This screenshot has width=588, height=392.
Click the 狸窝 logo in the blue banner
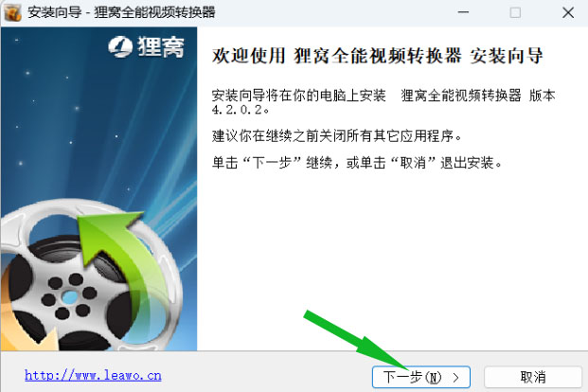(x=146, y=47)
